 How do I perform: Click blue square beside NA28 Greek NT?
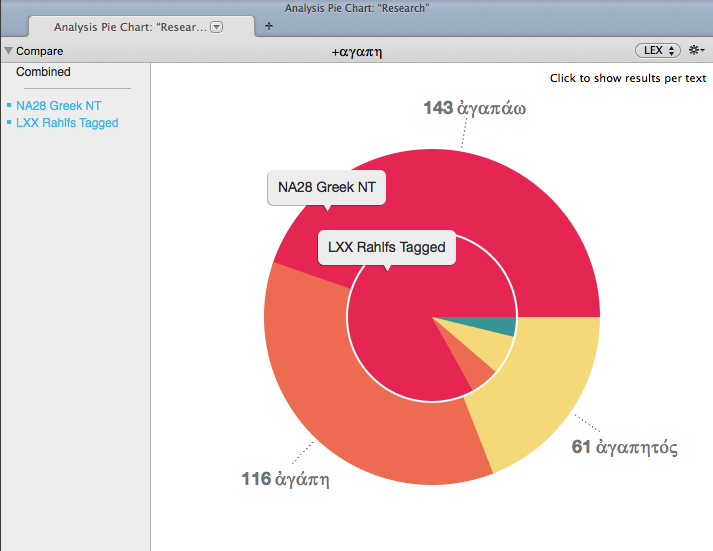tap(9, 105)
